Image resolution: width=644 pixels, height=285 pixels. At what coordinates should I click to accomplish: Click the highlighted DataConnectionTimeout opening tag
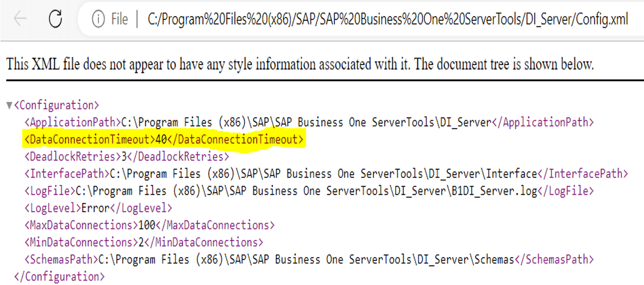89,140
